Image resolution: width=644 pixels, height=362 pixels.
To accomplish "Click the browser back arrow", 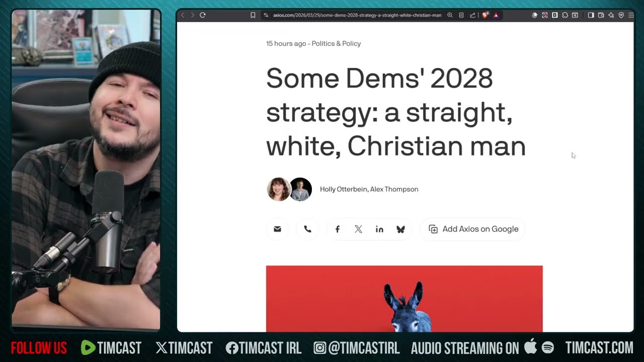I will (x=183, y=15).
